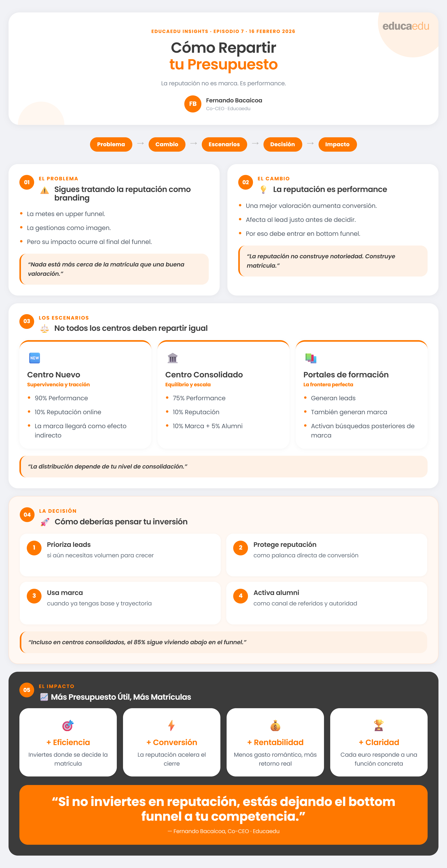Click the stacked books icon
This screenshot has height=868, width=447.
(x=310, y=358)
